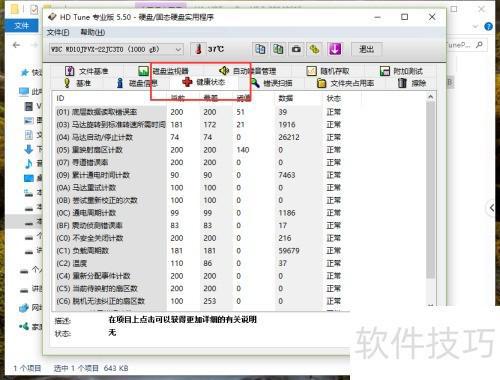Click This PC monitor icon in Explorer sidebar
Screen dimensions: 500x380
point(24,91)
